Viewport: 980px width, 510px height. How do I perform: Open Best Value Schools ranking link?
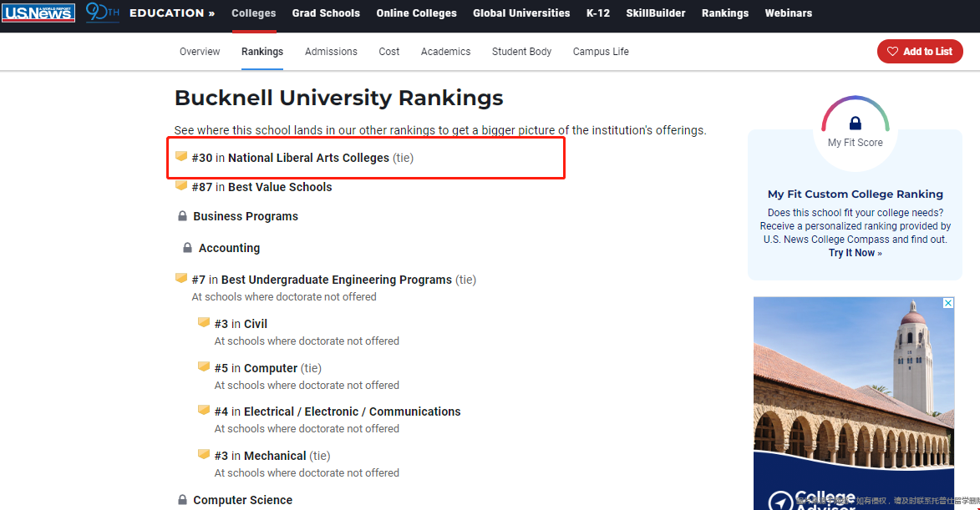point(280,187)
